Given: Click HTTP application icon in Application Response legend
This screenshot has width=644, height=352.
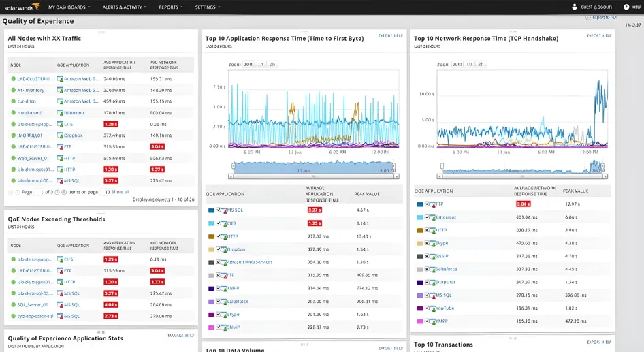Looking at the screenshot, I should click(224, 236).
